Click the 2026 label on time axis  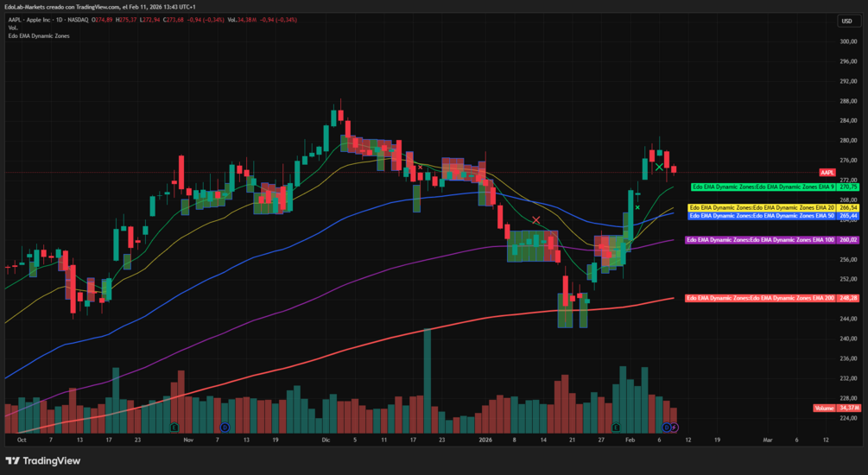pyautogui.click(x=485, y=440)
